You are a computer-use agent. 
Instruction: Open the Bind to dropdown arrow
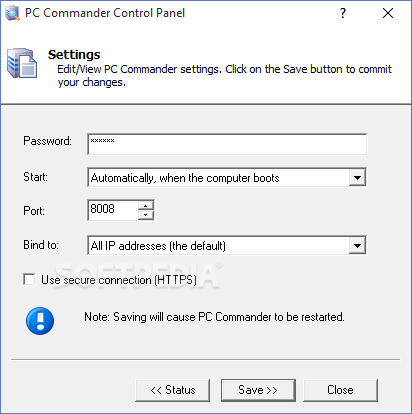[357, 246]
